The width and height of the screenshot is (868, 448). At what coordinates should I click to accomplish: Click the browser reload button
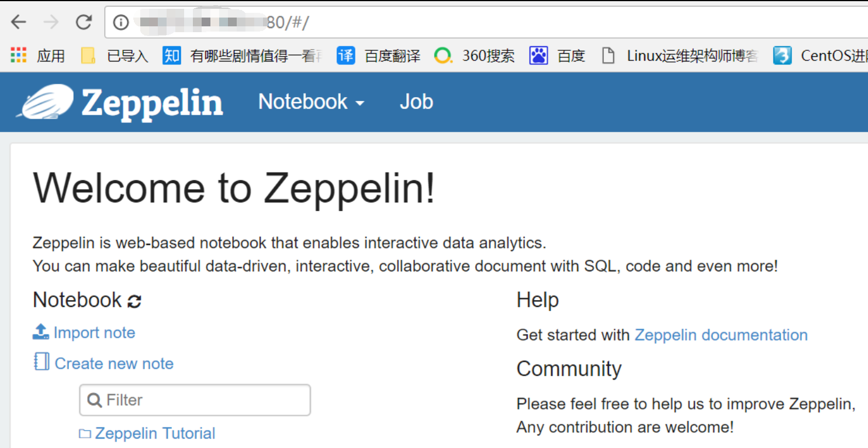pos(84,21)
